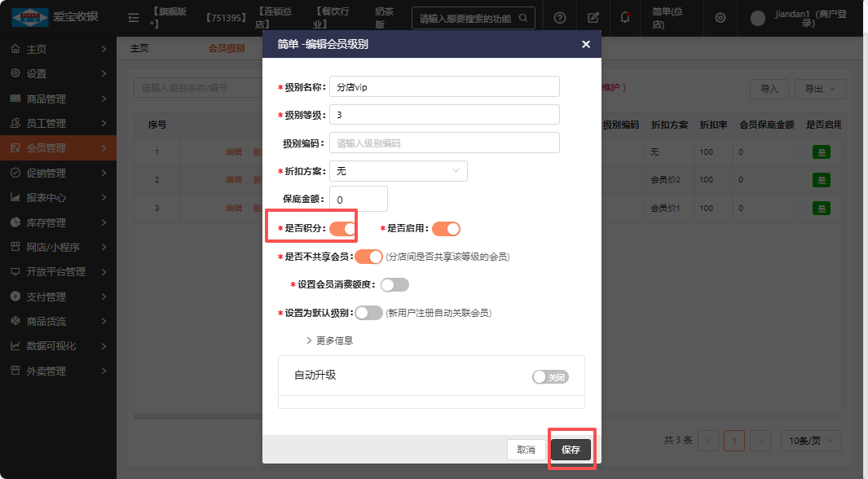
Task: Turn on the 自动升级 switch
Action: tap(550, 377)
